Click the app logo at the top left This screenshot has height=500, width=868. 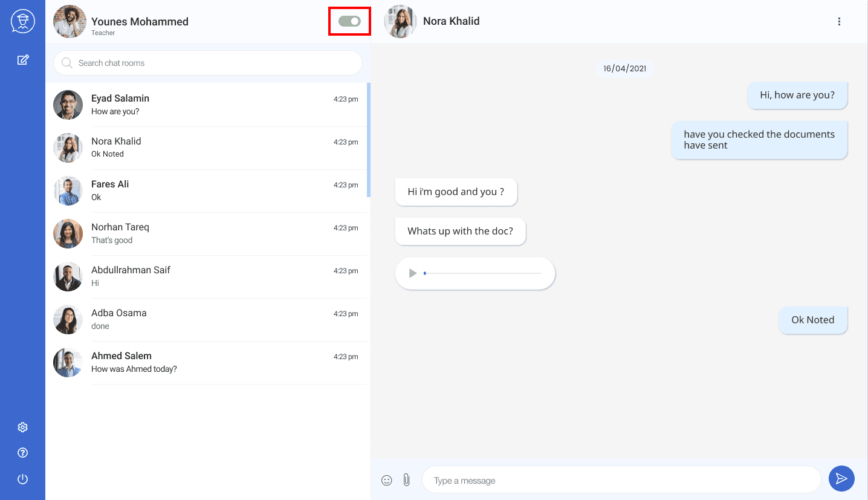[x=22, y=21]
